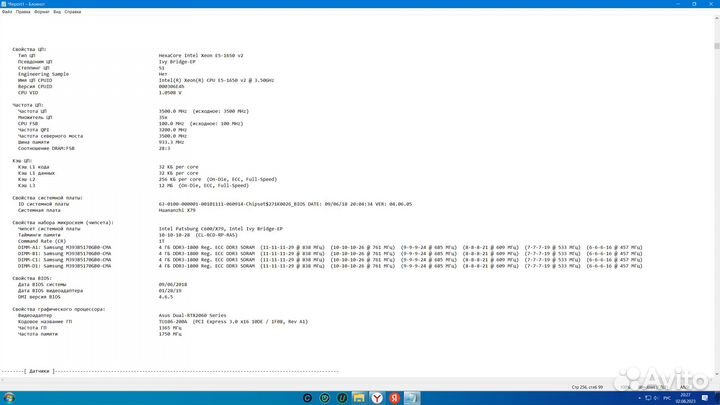Screen dimensions: 720x405
Task: Open the volume tray icon
Action: pos(656,398)
